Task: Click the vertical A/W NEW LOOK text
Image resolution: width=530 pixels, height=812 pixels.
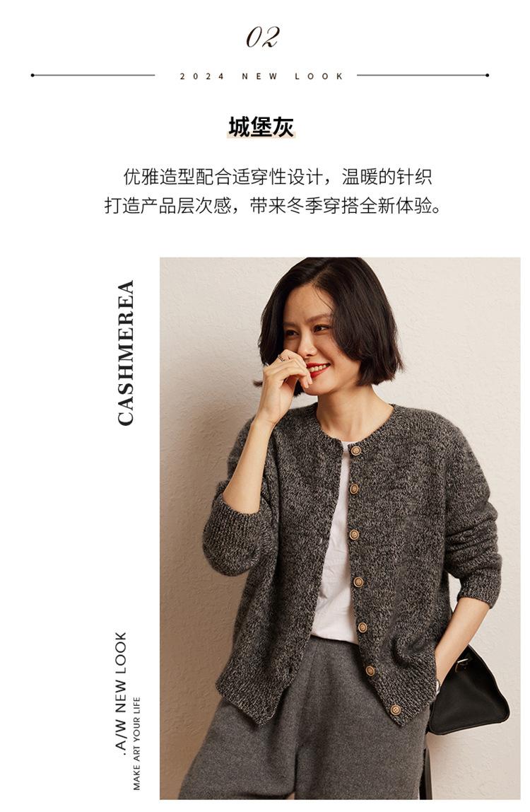Action: click(121, 692)
